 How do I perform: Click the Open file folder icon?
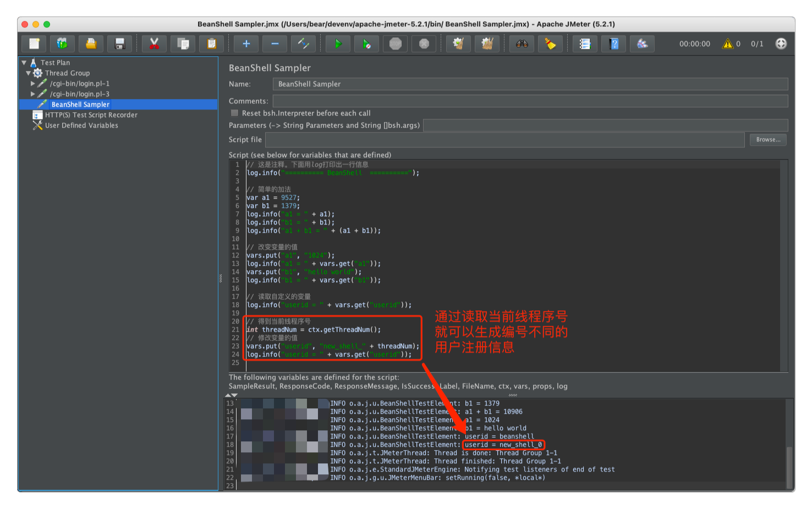tap(91, 43)
